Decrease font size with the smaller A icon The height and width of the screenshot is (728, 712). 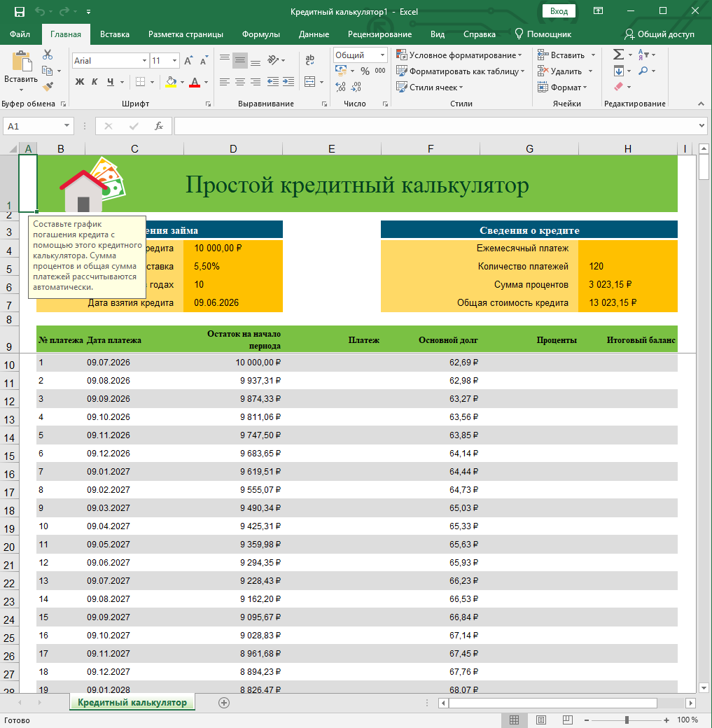tap(204, 61)
